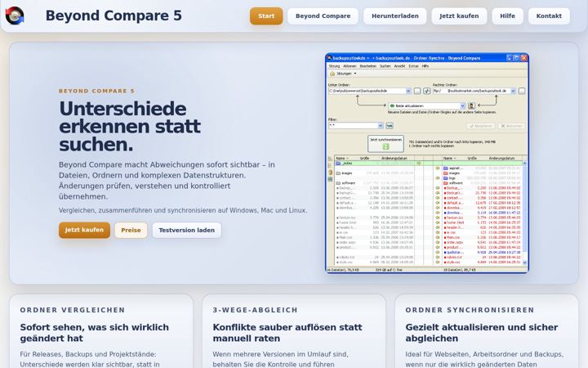The image size is (588, 368).
Task: Open Jetzt kaufen in the navigation bar
Action: [x=459, y=16]
